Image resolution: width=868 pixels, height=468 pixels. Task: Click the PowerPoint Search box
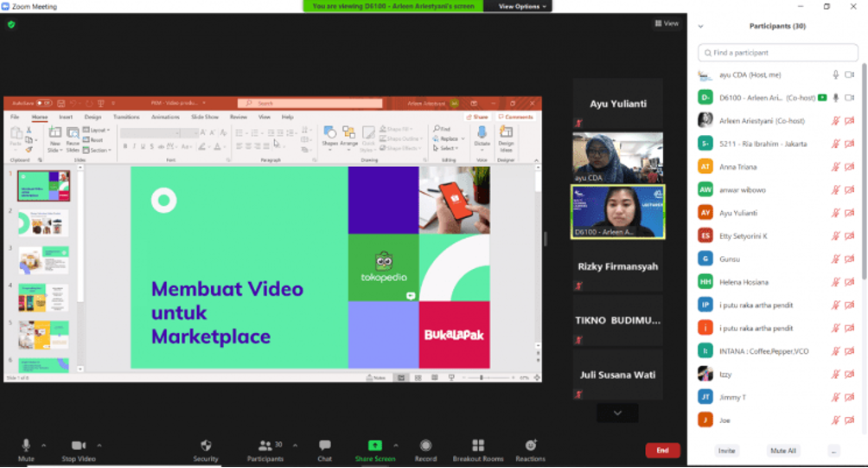(x=310, y=103)
